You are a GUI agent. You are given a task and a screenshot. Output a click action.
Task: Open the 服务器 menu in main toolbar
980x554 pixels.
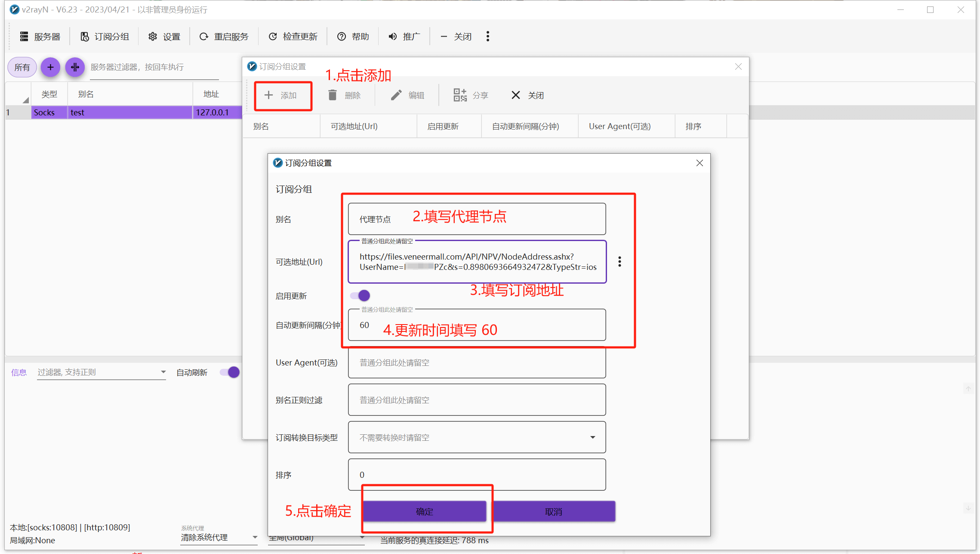[40, 37]
